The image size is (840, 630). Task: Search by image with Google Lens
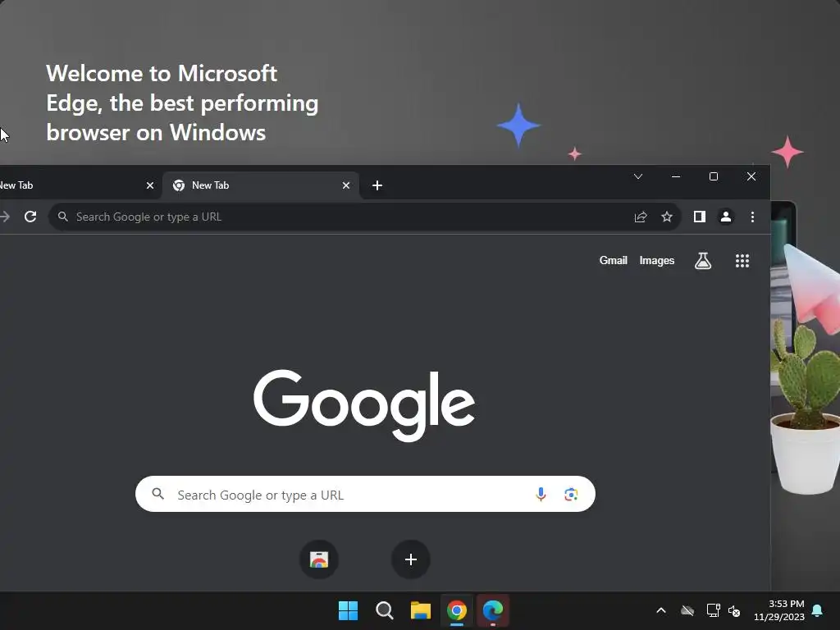571,494
